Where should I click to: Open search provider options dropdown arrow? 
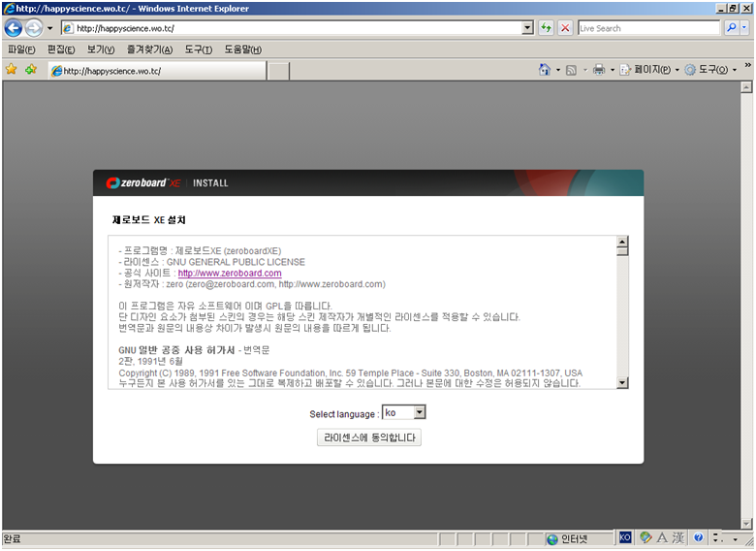coord(744,28)
